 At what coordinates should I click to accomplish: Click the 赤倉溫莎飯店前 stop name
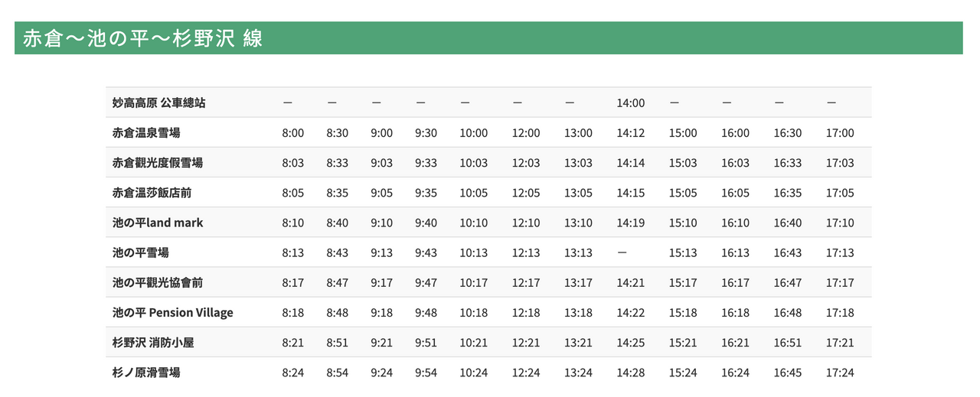(152, 193)
